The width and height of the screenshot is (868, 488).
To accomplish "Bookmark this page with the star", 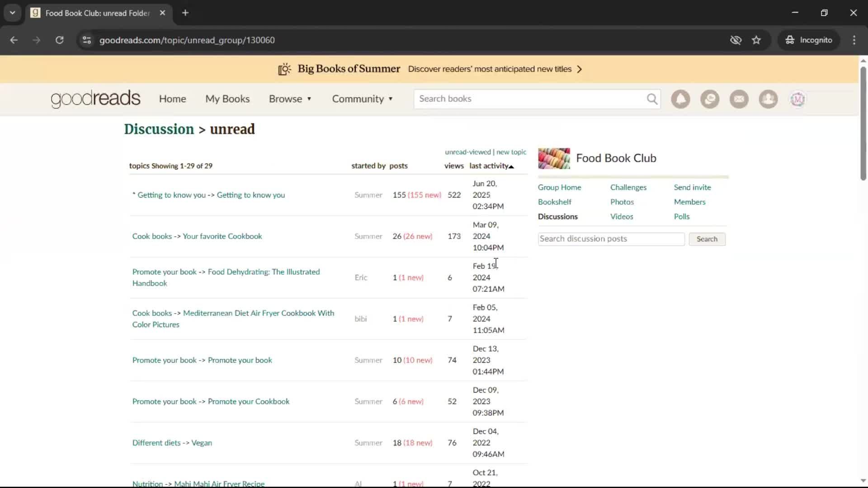I will pos(756,40).
